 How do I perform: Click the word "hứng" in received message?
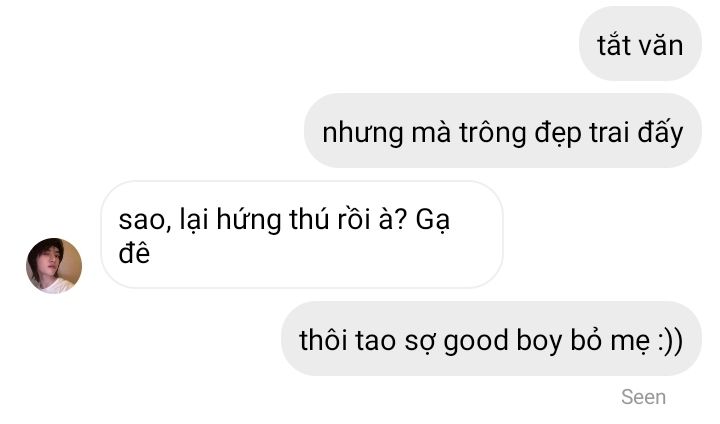pyautogui.click(x=248, y=219)
